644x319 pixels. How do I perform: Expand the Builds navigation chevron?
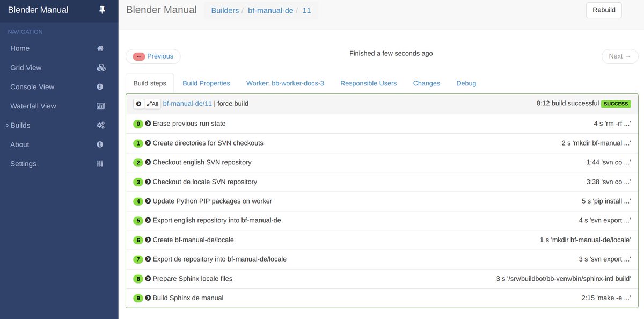pos(7,125)
